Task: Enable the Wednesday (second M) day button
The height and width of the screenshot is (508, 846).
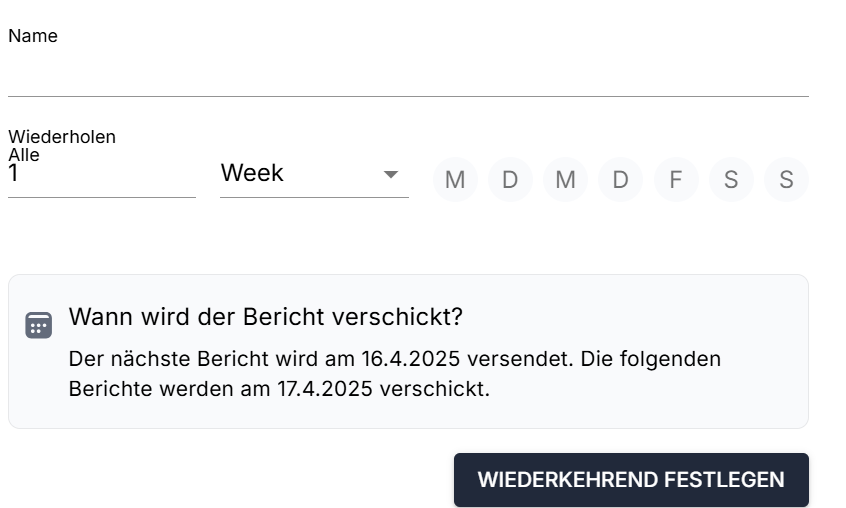Action: coord(565,180)
